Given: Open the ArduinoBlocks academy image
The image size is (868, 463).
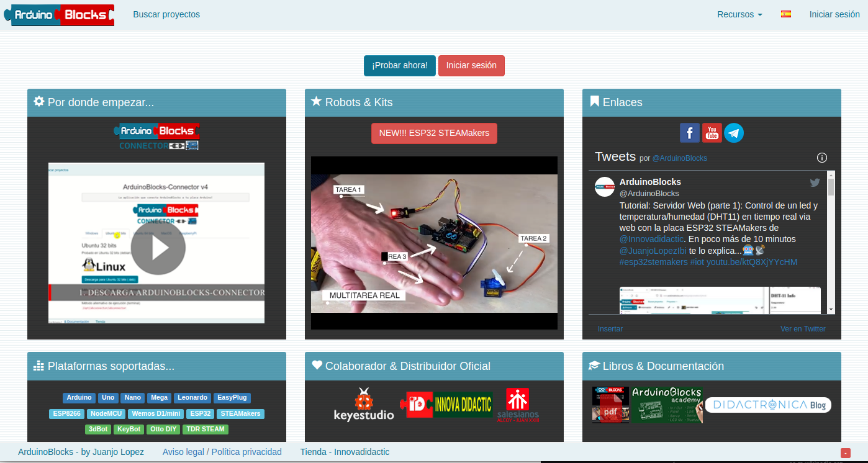Looking at the screenshot, I should [x=667, y=405].
